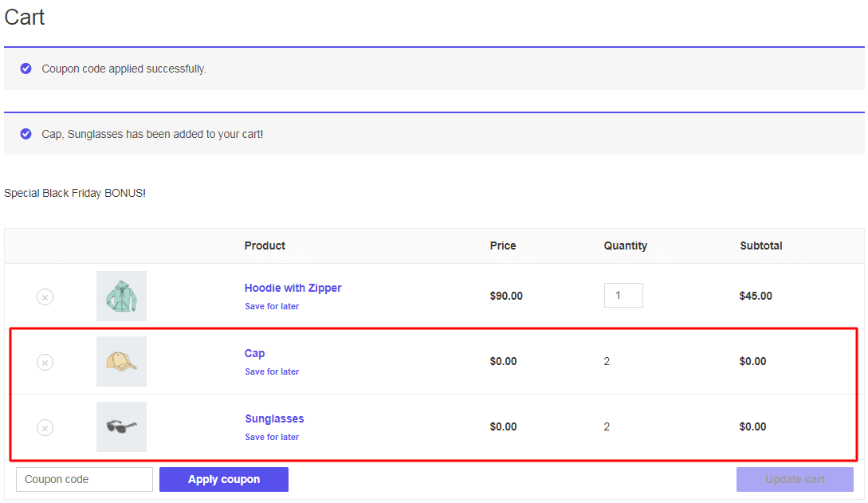
Task: Click the added-to-cart checkmark icon
Action: 26,134
